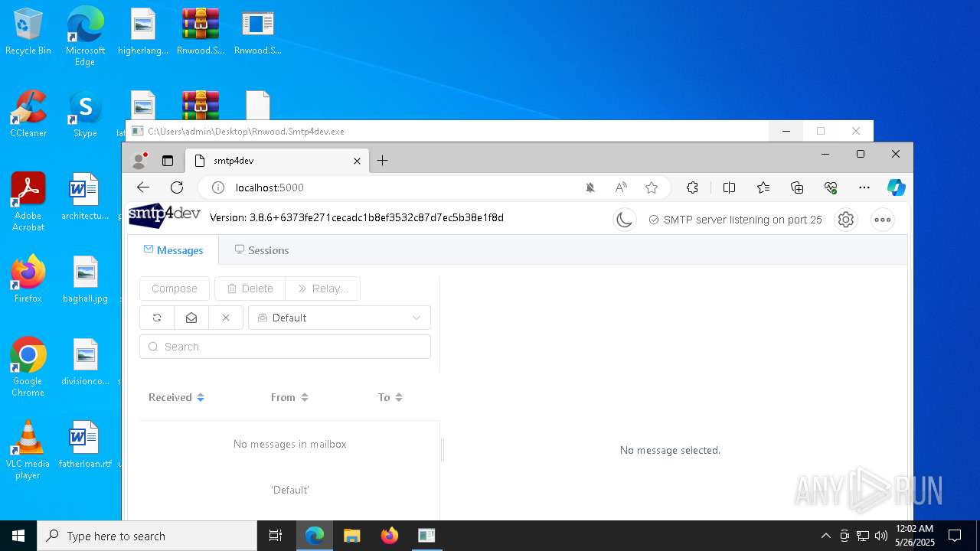Image resolution: width=980 pixels, height=551 pixels.
Task: View site information icon
Action: [217, 187]
